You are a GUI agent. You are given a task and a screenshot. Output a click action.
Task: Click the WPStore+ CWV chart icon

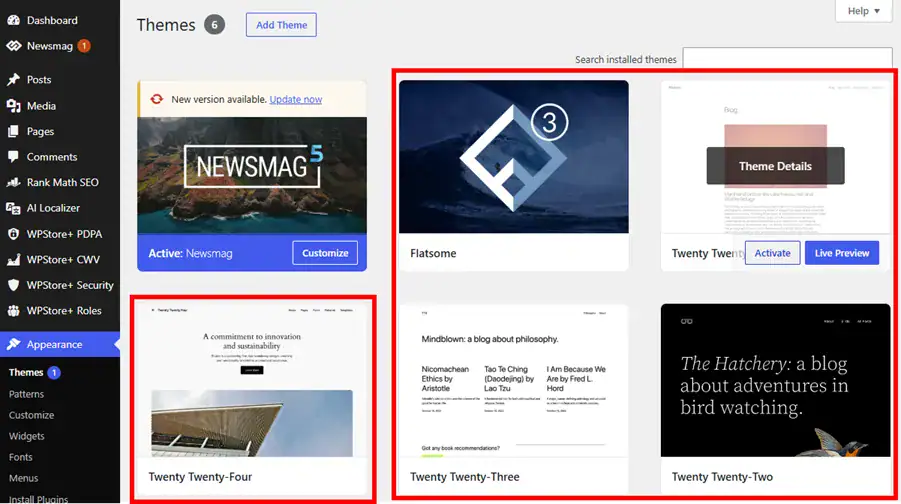(x=13, y=260)
